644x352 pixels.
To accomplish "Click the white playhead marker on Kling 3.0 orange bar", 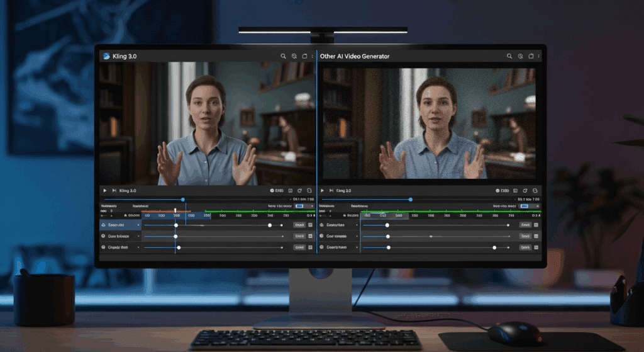I will click(175, 210).
